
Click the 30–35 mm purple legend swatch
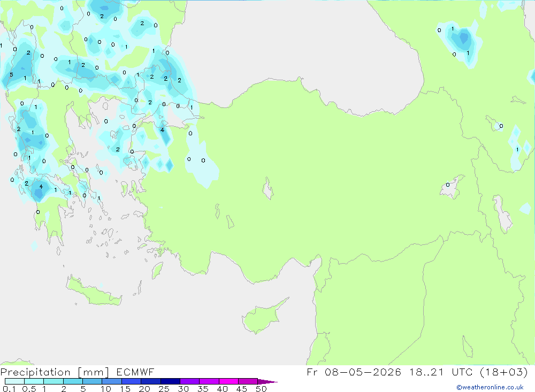[x=190, y=381]
